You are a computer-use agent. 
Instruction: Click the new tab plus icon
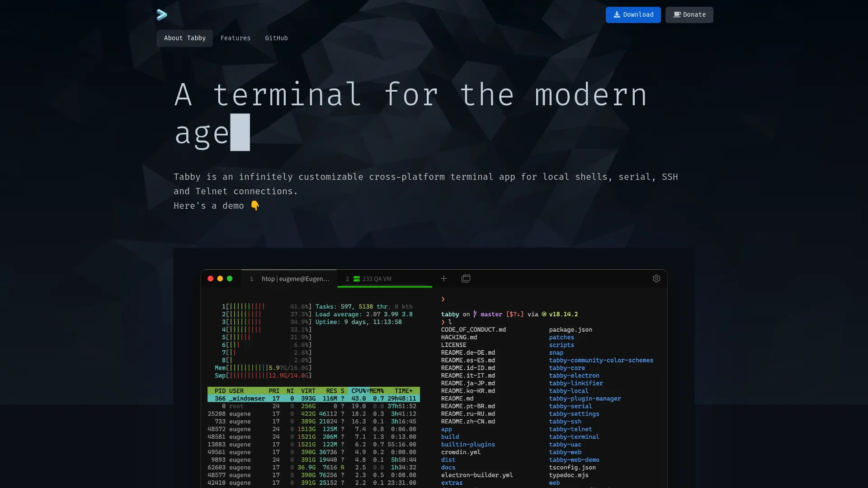coord(443,279)
